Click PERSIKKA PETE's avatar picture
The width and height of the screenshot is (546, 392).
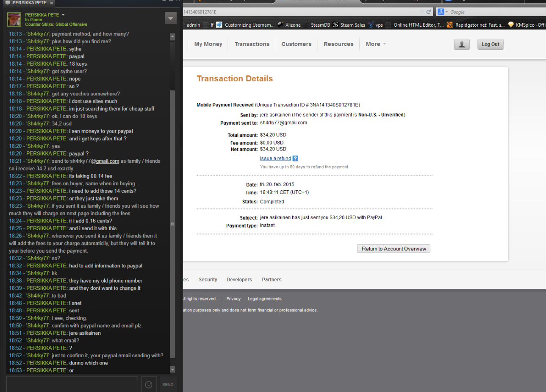14,19
